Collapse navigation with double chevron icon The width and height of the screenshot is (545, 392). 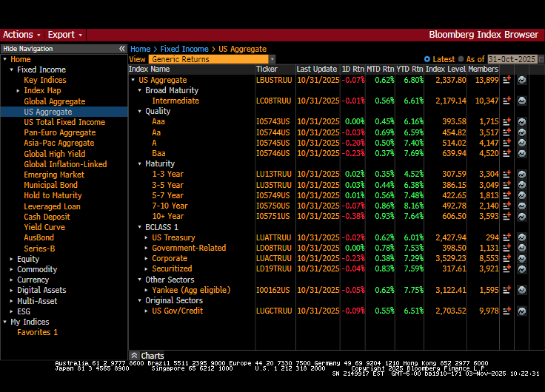121,49
